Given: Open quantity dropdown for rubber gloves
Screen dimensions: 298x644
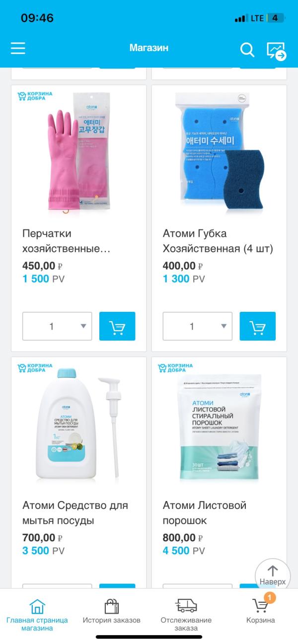Looking at the screenshot, I should click(x=57, y=326).
